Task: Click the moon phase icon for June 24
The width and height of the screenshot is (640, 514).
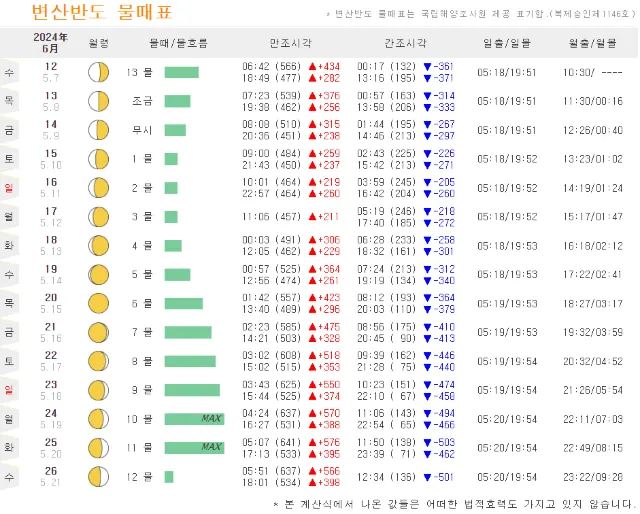Action: tap(98, 419)
